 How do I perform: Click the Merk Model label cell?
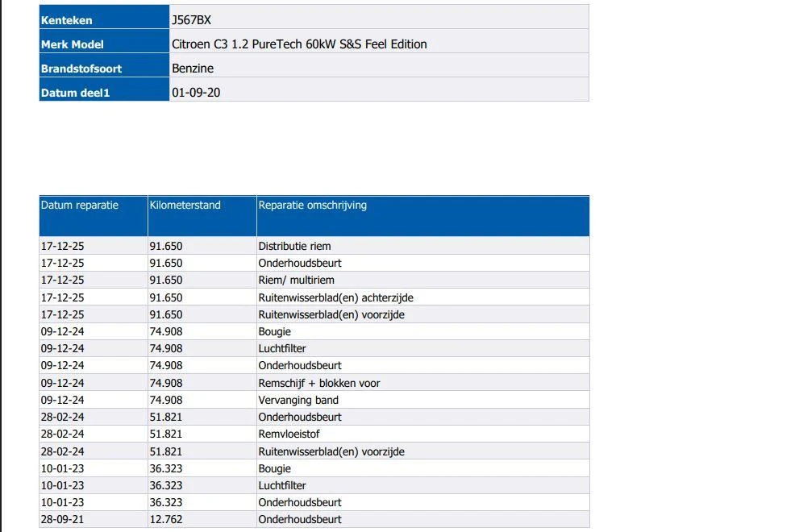point(104,41)
